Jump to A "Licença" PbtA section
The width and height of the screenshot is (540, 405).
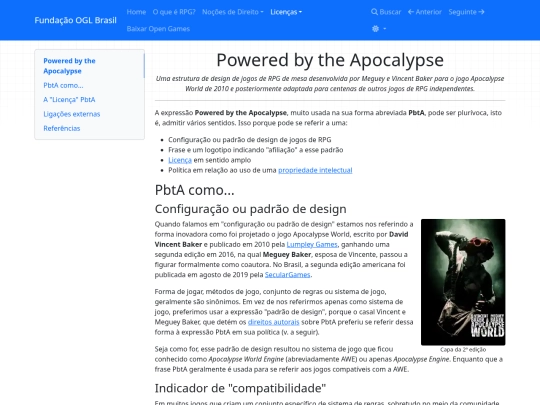coord(69,100)
